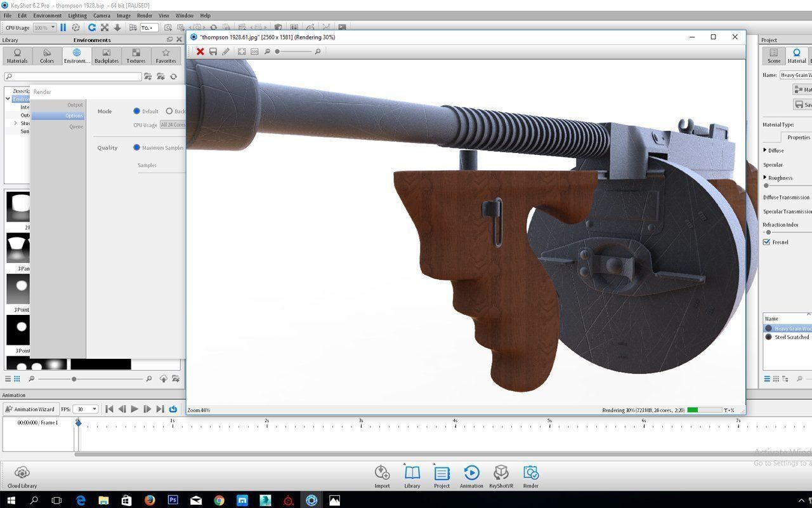This screenshot has height=508, width=812.
Task: Pause real-time rendering
Action: (63, 27)
